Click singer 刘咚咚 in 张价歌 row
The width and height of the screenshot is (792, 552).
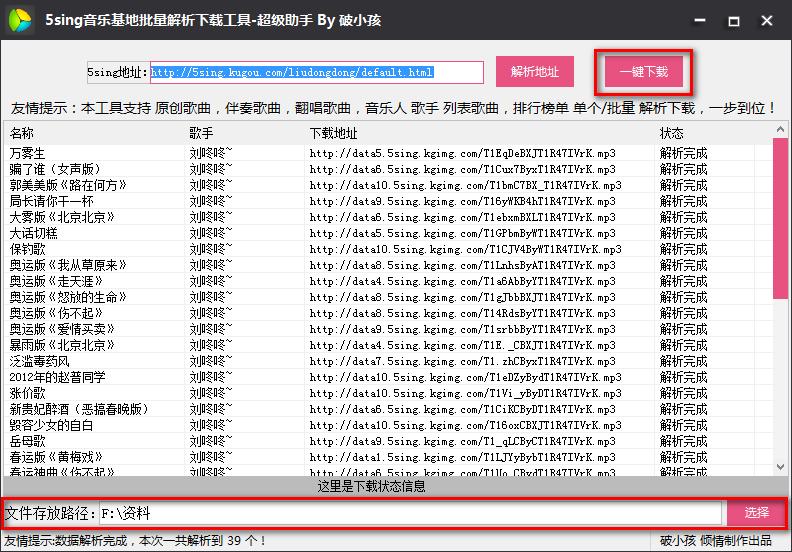[211, 393]
